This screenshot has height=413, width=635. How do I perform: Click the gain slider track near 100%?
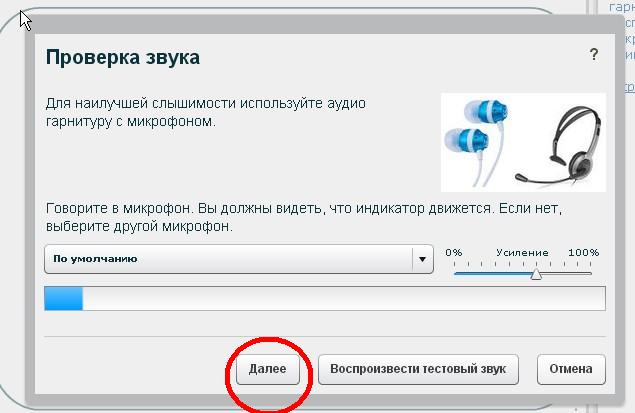[x=588, y=271]
